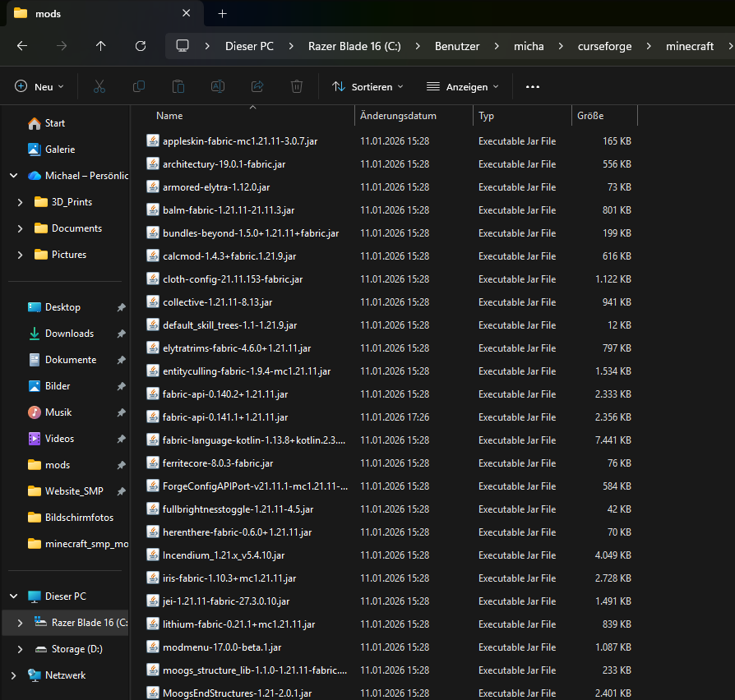Screen dimensions: 735x700
Task: Navigate back with the left arrow
Action: pyautogui.click(x=22, y=46)
